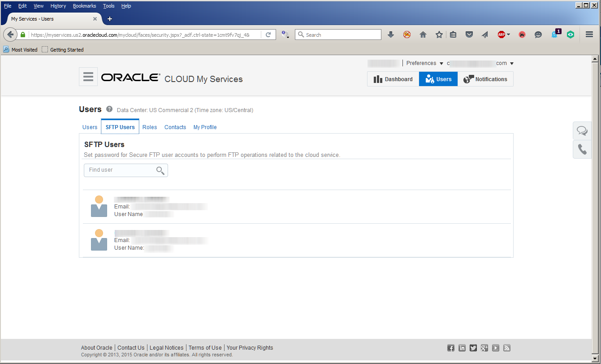
Task: Select the SFTP Users tab
Action: coord(120,127)
